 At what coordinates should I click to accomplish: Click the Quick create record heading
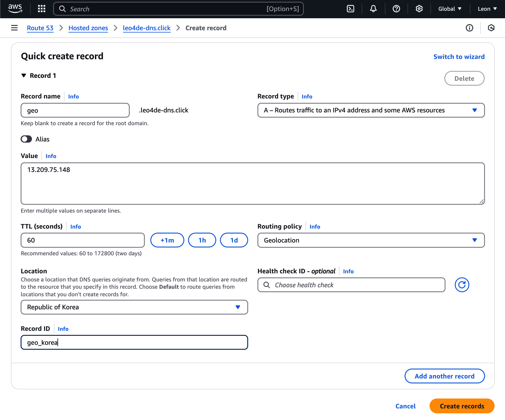(62, 56)
